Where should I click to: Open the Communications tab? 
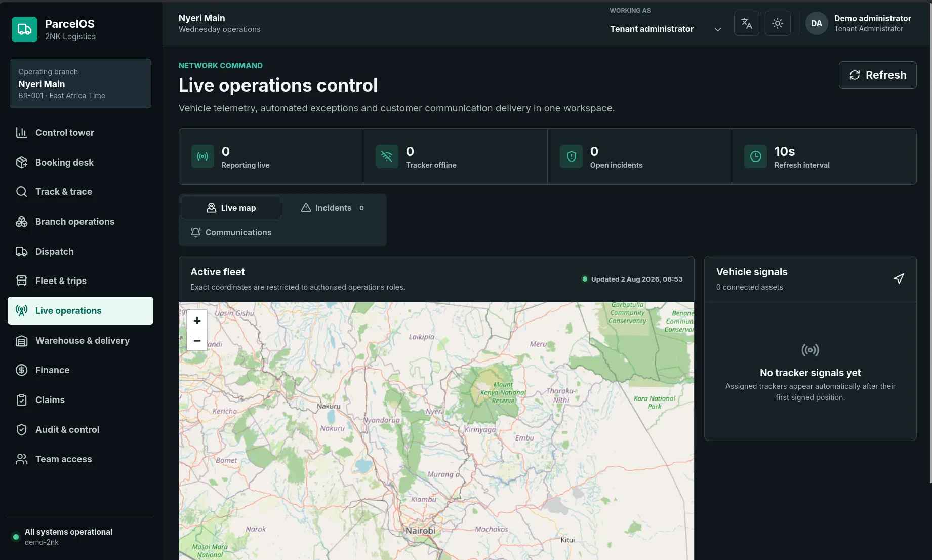click(x=231, y=232)
